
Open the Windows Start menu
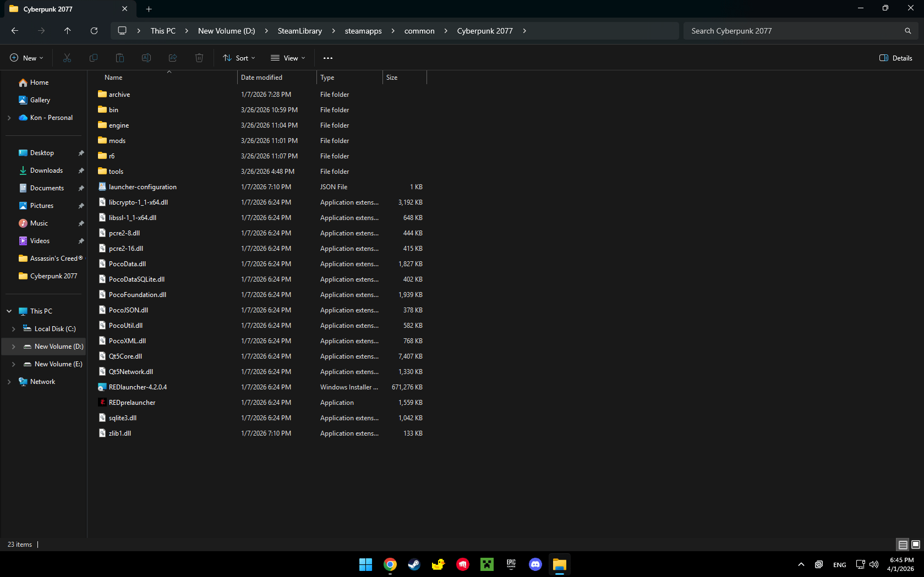pyautogui.click(x=366, y=564)
